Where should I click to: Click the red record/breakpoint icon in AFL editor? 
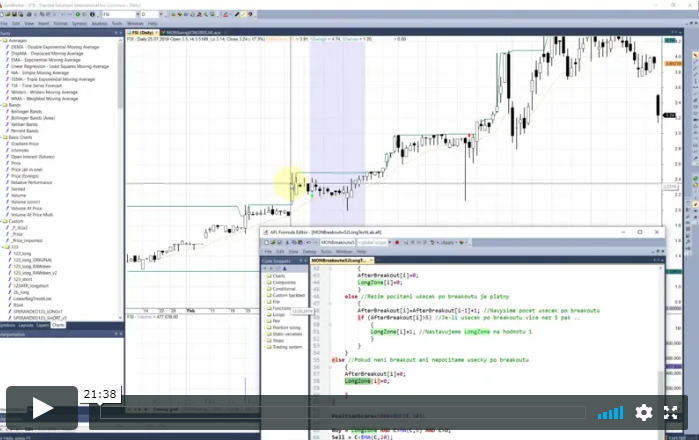pyautogui.click(x=397, y=243)
